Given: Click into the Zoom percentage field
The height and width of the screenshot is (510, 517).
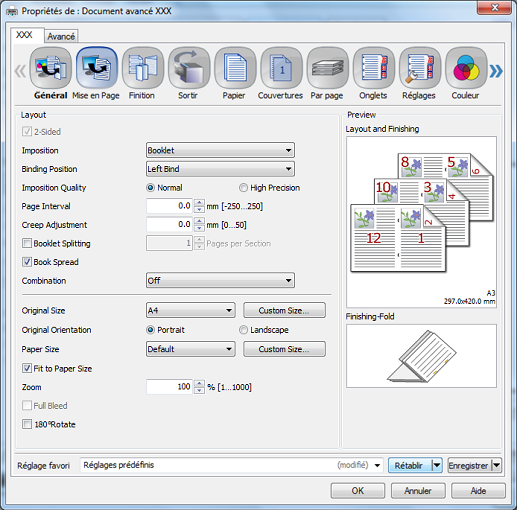Looking at the screenshot, I should pos(169,387).
